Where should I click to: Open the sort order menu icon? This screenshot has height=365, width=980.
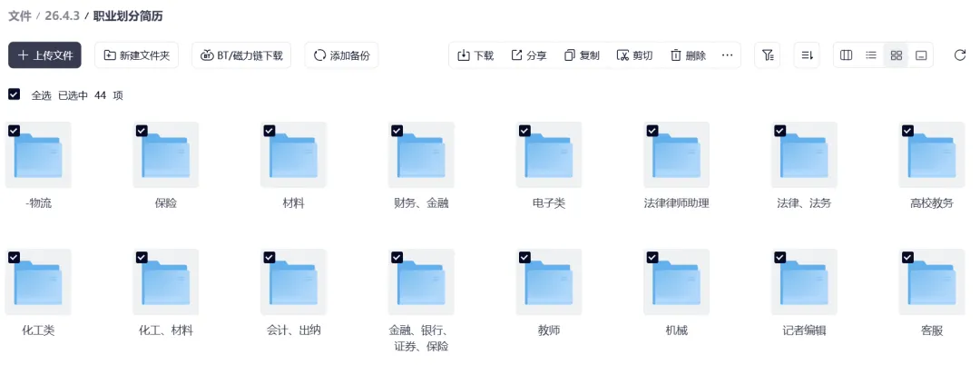pyautogui.click(x=807, y=55)
